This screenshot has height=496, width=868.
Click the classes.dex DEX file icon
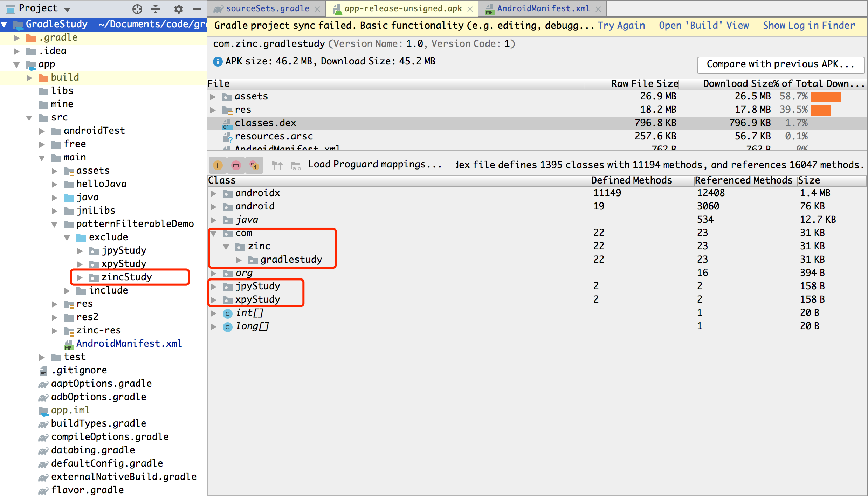click(x=227, y=123)
